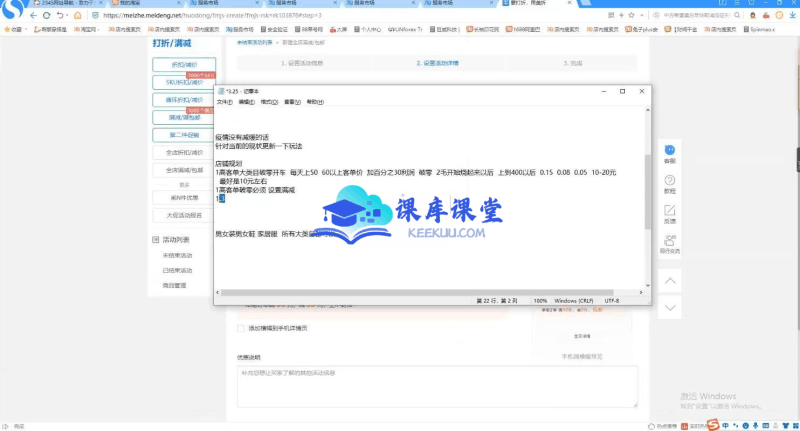800x431 pixels.
Task: Click the Notepad vertical scrollbar thumb
Action: 647,191
